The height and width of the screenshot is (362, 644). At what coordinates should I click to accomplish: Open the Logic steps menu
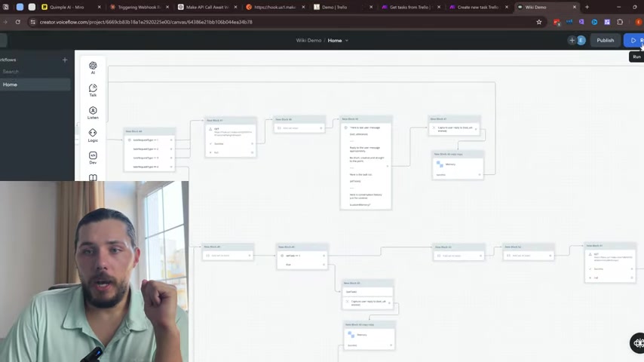(93, 135)
